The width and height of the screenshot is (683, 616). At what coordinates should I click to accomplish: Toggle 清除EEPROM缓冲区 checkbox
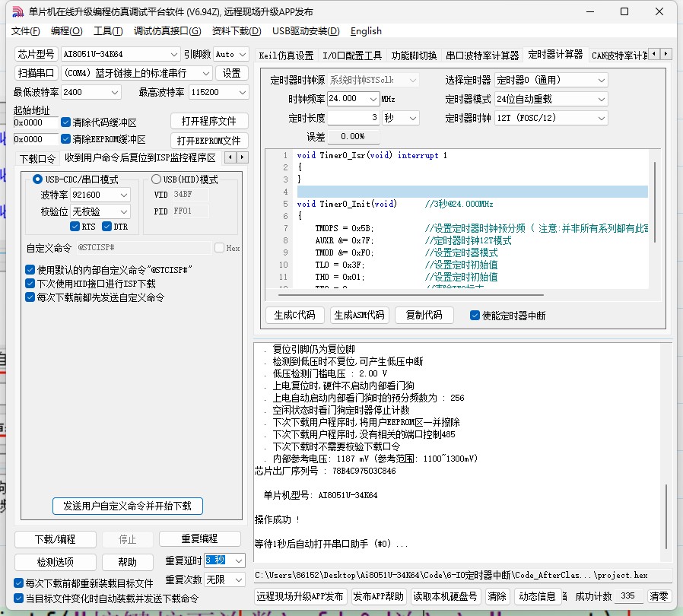click(65, 139)
